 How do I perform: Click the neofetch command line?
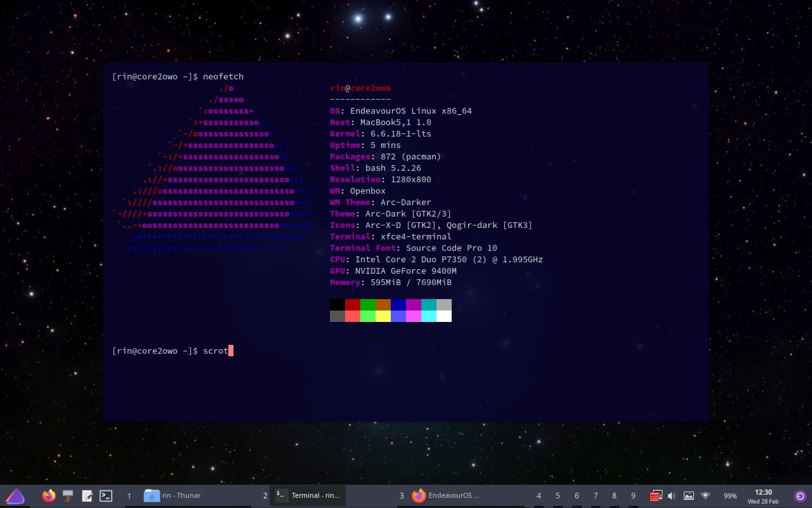tap(178, 76)
